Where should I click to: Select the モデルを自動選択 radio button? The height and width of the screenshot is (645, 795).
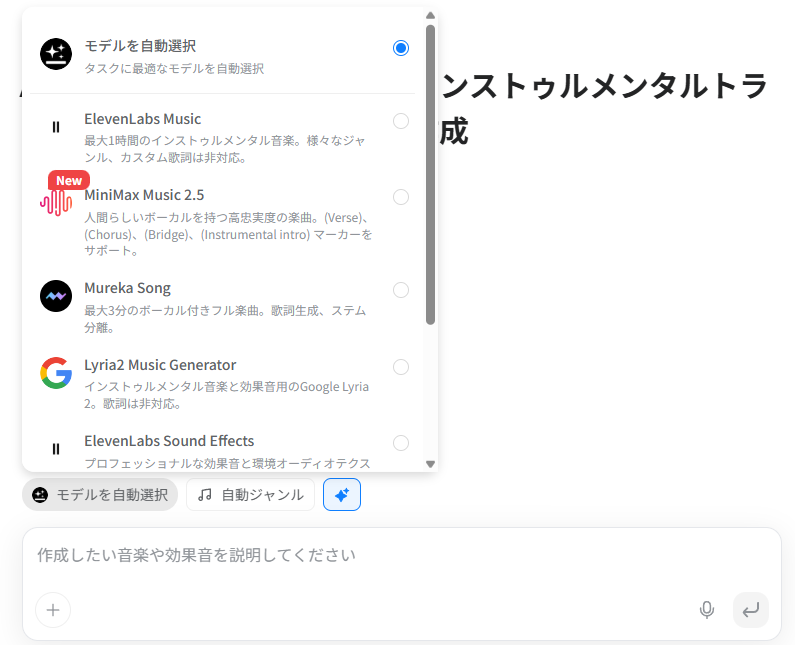coord(401,48)
